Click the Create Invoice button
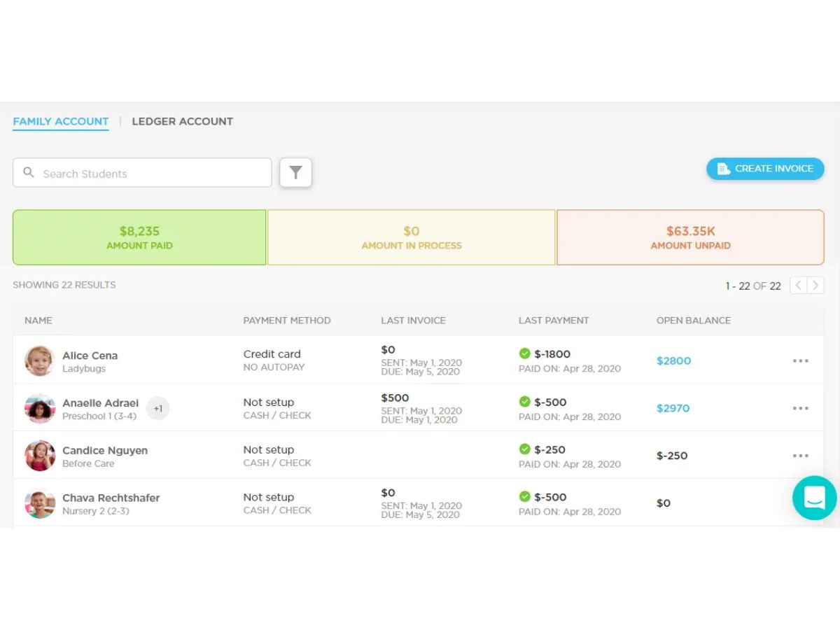The height and width of the screenshot is (630, 840). click(x=765, y=169)
